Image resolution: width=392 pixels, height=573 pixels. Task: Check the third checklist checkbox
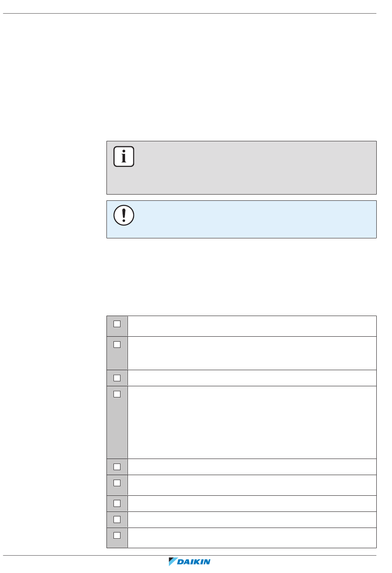click(x=117, y=378)
